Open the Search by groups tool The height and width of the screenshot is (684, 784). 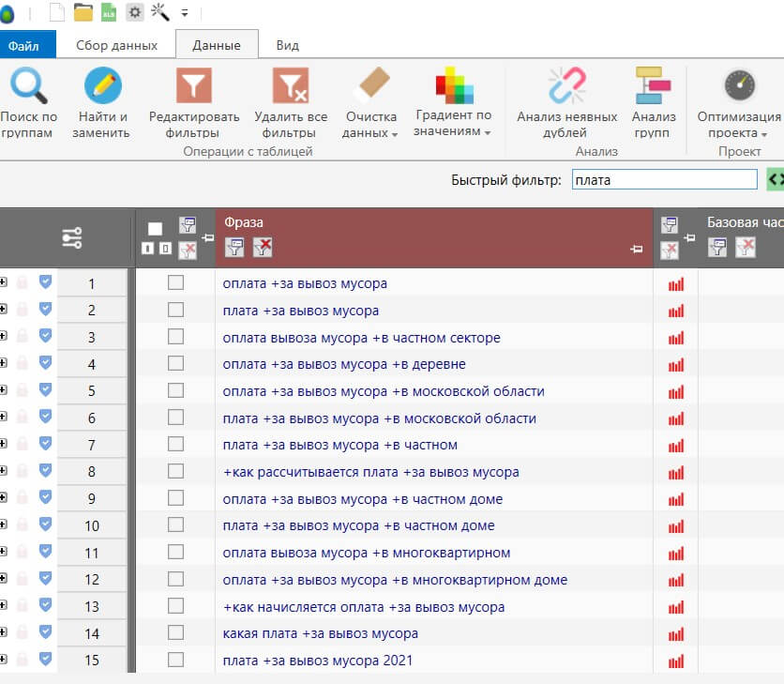[x=28, y=103]
